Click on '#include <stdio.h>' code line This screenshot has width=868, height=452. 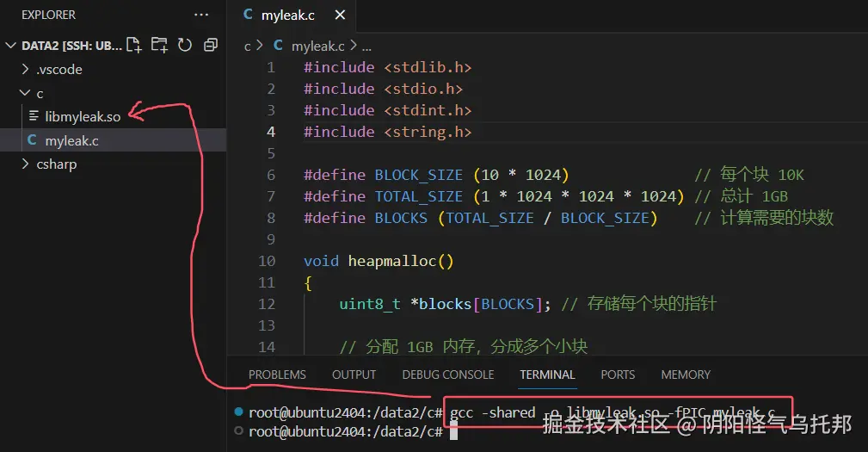pos(383,90)
